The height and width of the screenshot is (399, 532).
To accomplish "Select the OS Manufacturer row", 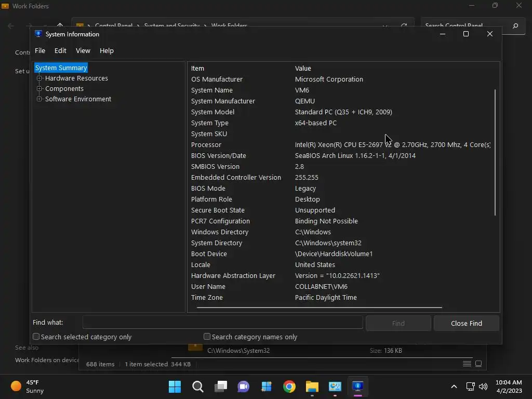I will pyautogui.click(x=340, y=79).
